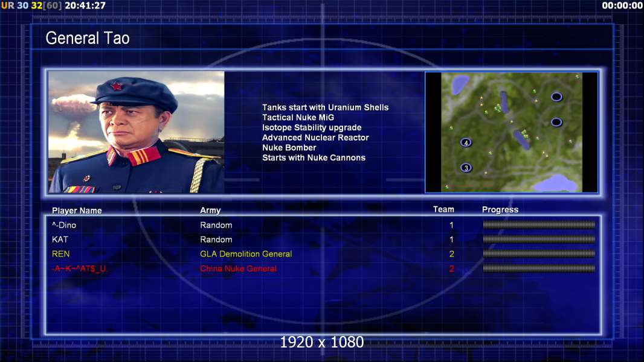Click the Progress column header
The height and width of the screenshot is (362, 644).
tap(500, 210)
